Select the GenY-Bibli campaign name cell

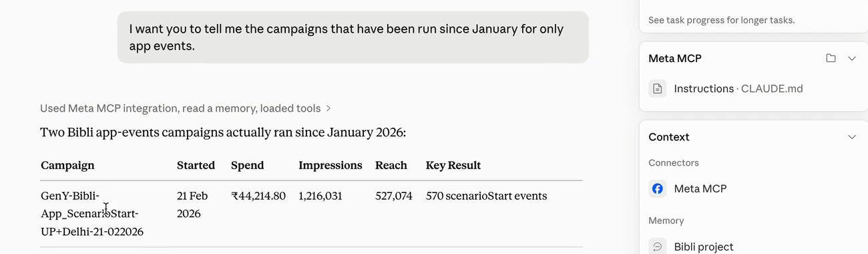(x=92, y=214)
